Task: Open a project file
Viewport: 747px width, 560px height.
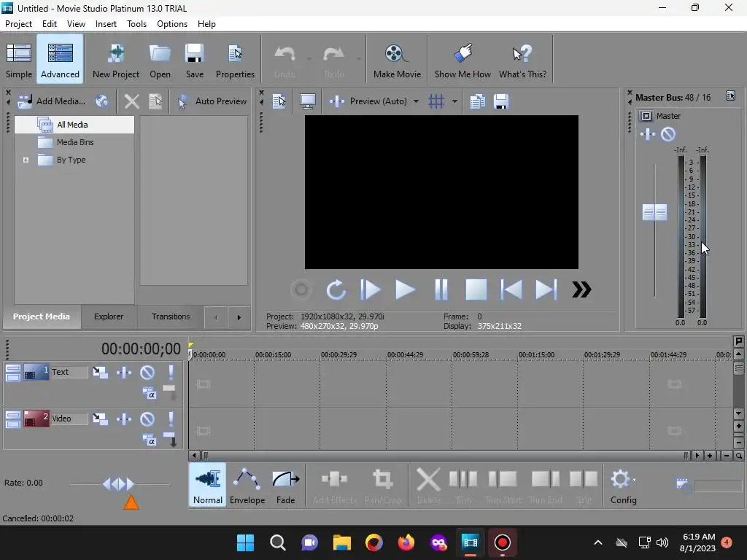Action: [160, 60]
